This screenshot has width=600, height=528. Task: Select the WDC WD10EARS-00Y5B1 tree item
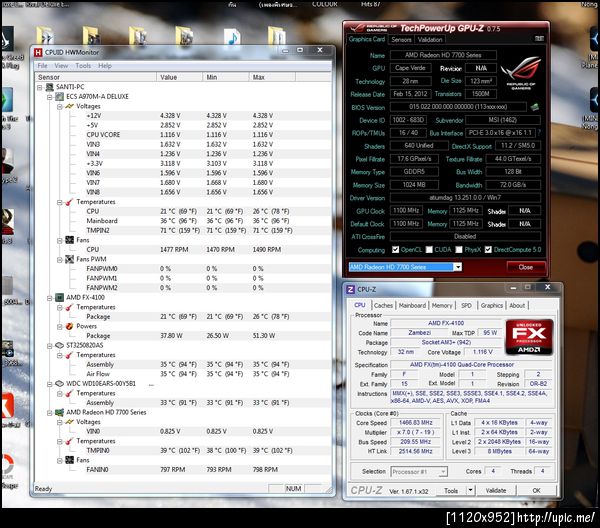(101, 384)
